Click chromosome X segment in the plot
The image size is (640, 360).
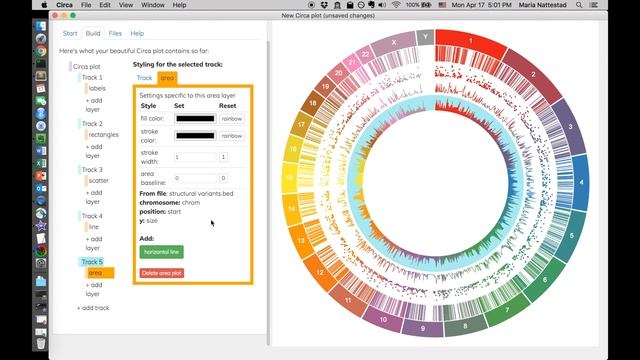(393, 43)
